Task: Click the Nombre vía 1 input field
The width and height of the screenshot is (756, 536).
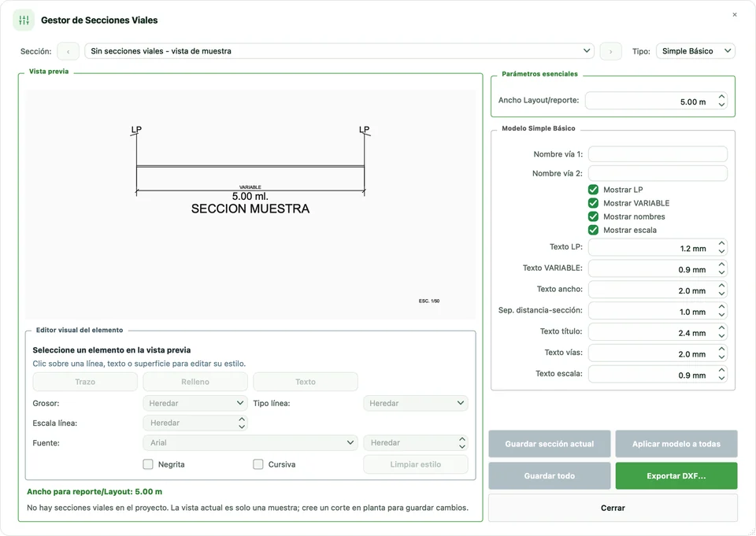Action: pos(658,154)
